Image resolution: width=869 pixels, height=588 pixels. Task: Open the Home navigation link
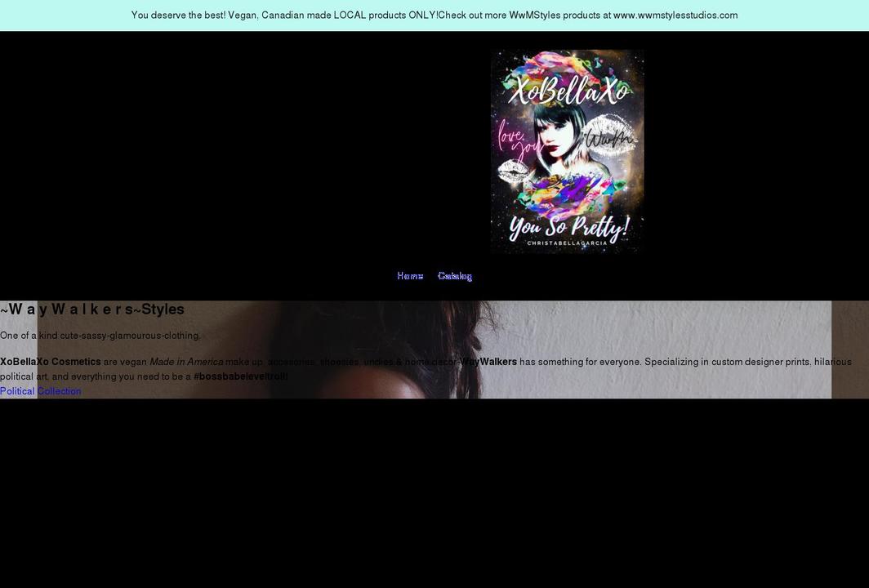tap(410, 276)
